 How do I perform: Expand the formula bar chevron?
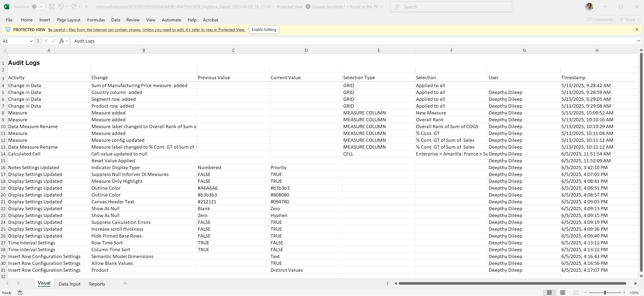638,41
